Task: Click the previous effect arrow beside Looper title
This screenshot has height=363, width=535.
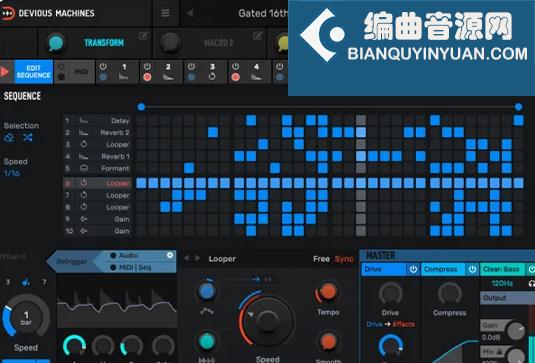Action: tap(186, 258)
